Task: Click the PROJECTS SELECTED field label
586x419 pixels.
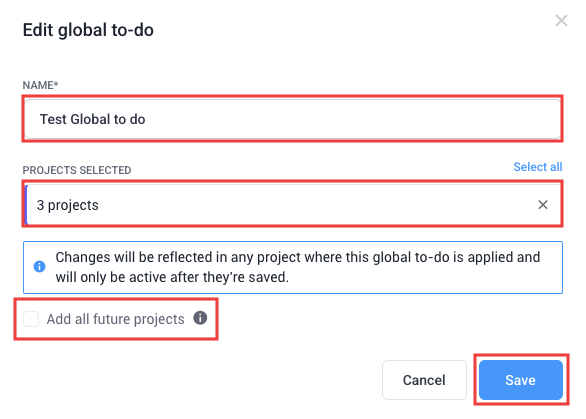Action: click(x=77, y=170)
